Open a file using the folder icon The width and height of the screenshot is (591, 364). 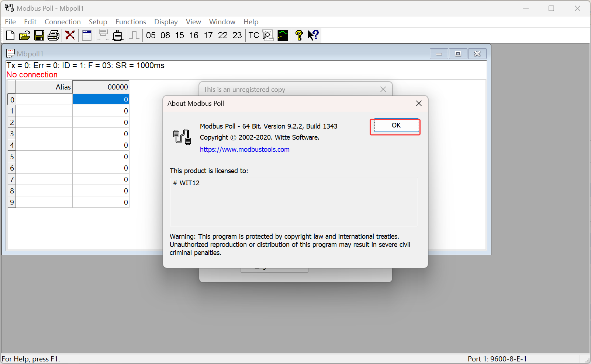click(25, 35)
